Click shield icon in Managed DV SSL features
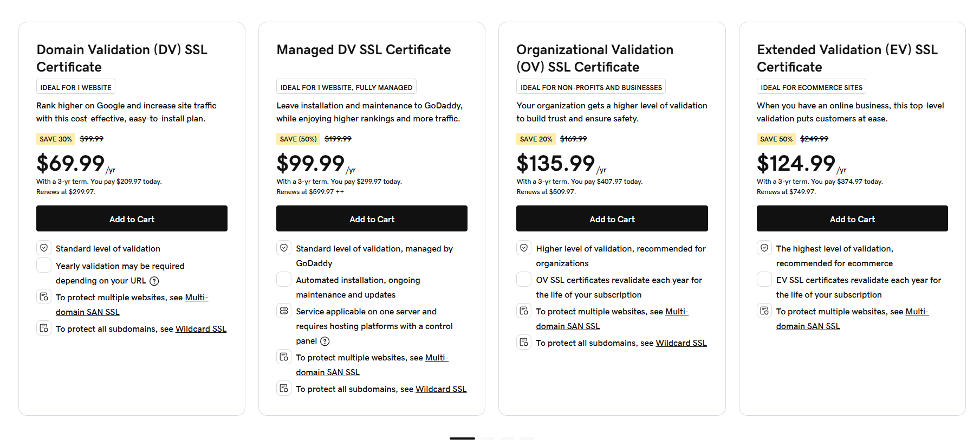Viewport: 980px width, 445px height. coord(284,248)
